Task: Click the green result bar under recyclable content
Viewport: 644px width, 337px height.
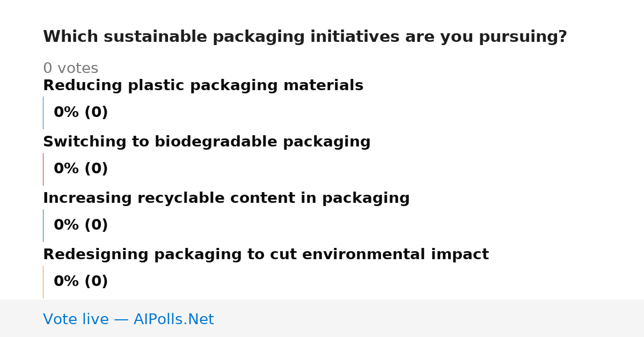Action: click(43, 225)
